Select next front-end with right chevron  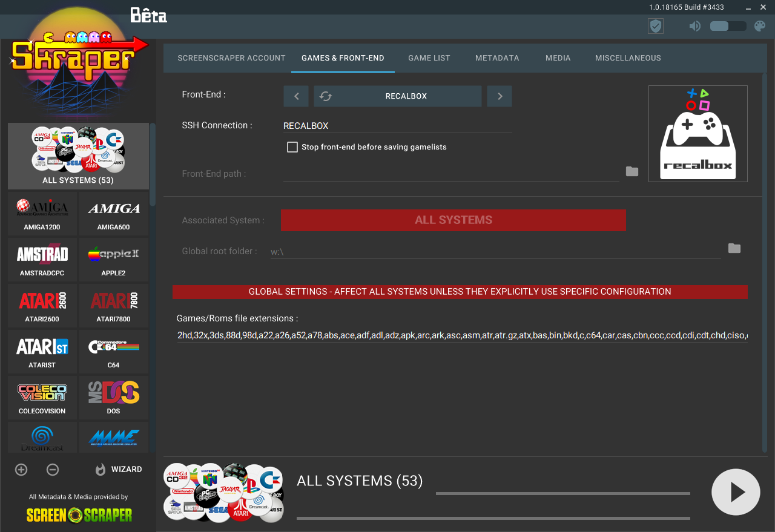(500, 96)
